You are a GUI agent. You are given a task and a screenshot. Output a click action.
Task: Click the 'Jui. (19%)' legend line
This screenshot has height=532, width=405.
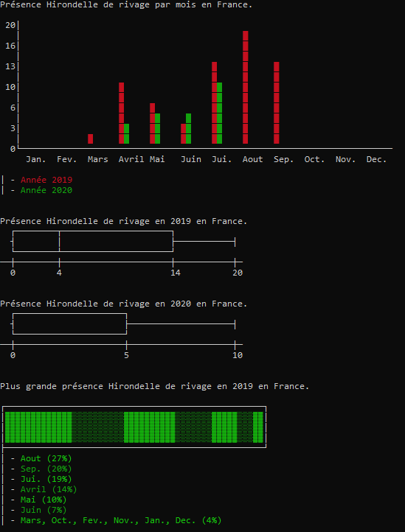pyautogui.click(x=46, y=479)
